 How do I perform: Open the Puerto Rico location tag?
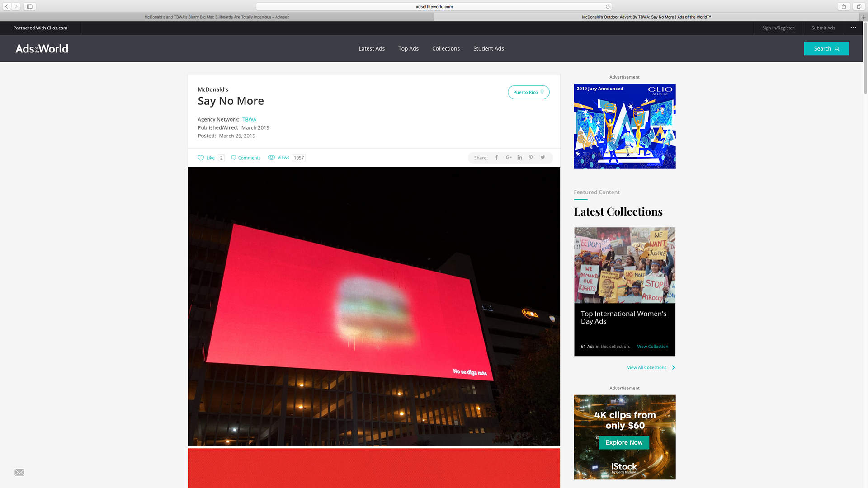point(528,92)
